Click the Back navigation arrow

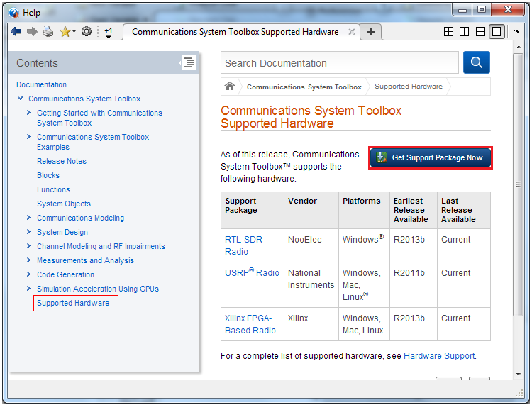coord(16,32)
